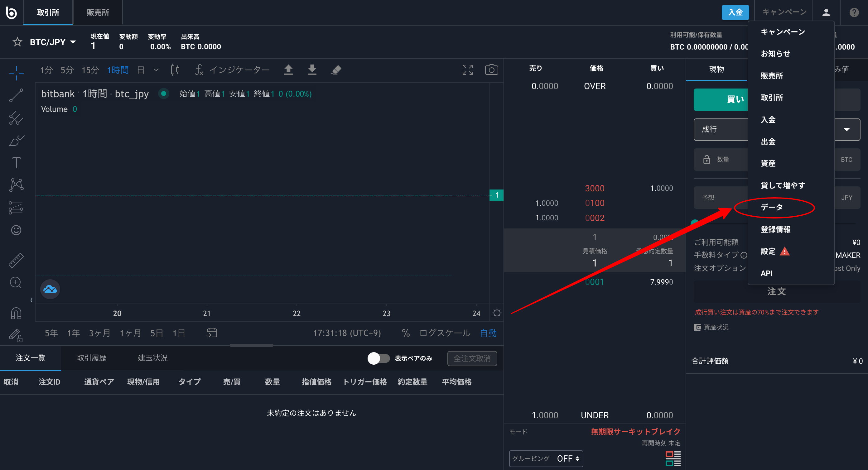Toggle 表示ペアのみ switch
Viewport: 868px width, 470px height.
click(379, 358)
